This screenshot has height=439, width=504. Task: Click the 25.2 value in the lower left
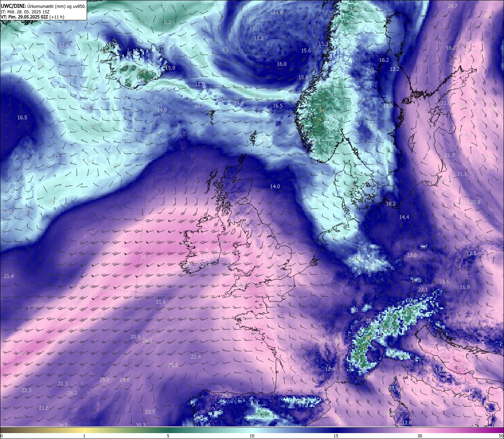(72, 393)
